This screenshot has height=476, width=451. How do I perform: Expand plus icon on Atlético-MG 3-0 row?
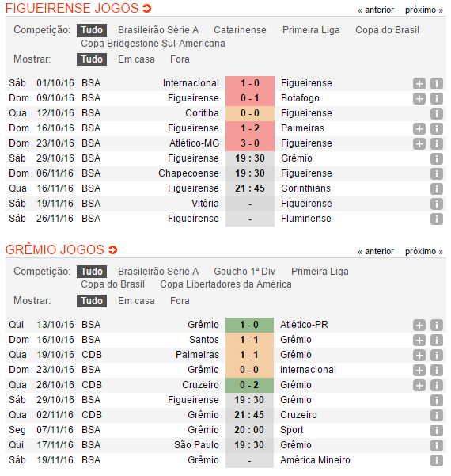click(x=419, y=143)
